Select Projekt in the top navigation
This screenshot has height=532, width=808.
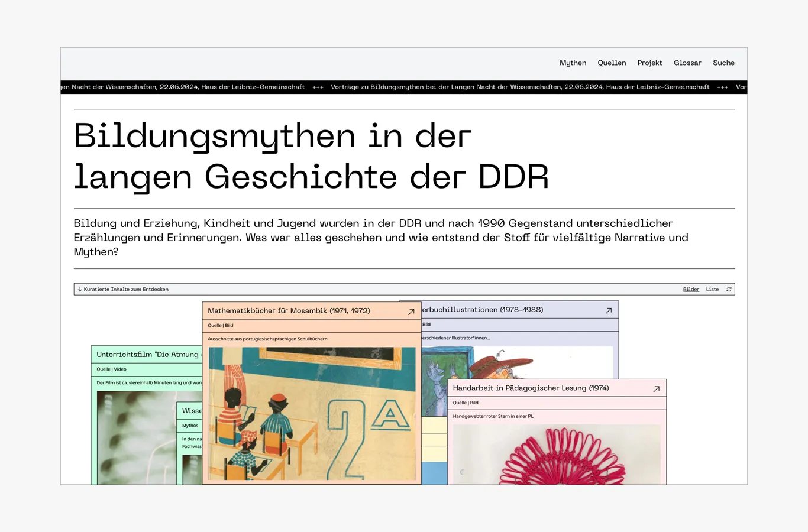coord(649,63)
